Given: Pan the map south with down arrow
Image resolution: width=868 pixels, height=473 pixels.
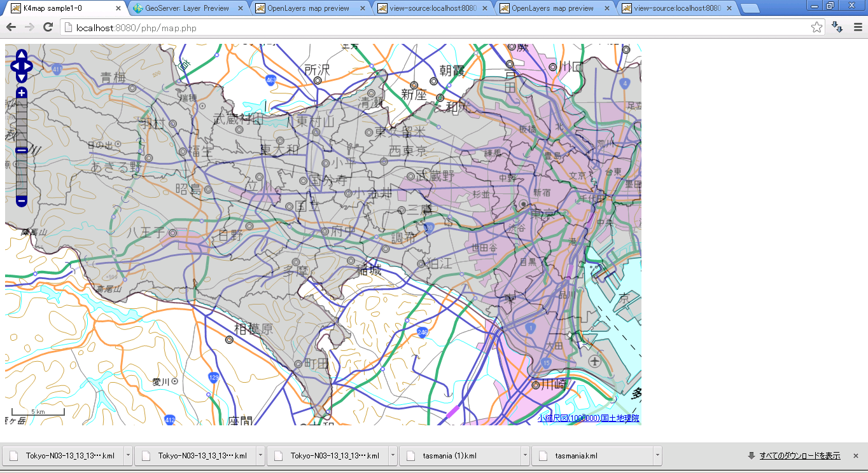Looking at the screenshot, I should 21,77.
